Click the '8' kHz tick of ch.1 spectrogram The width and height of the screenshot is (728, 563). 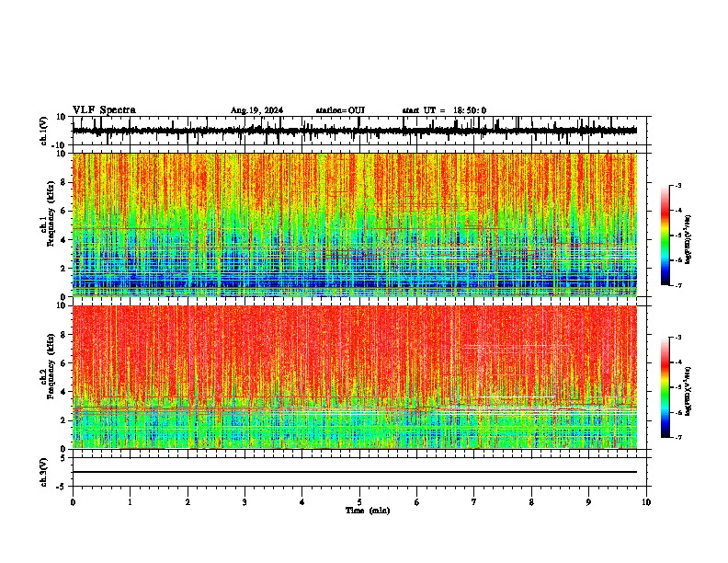pos(64,182)
